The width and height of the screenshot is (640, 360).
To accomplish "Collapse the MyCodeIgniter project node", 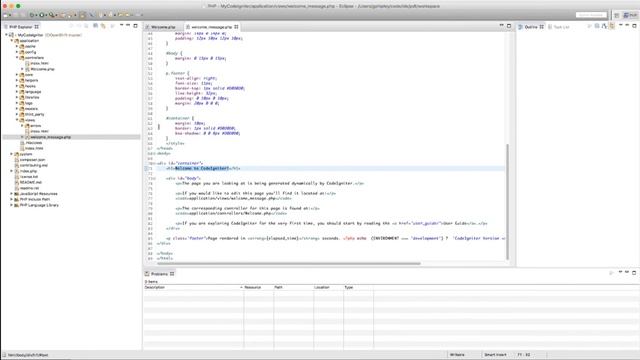I will pyautogui.click(x=6, y=35).
